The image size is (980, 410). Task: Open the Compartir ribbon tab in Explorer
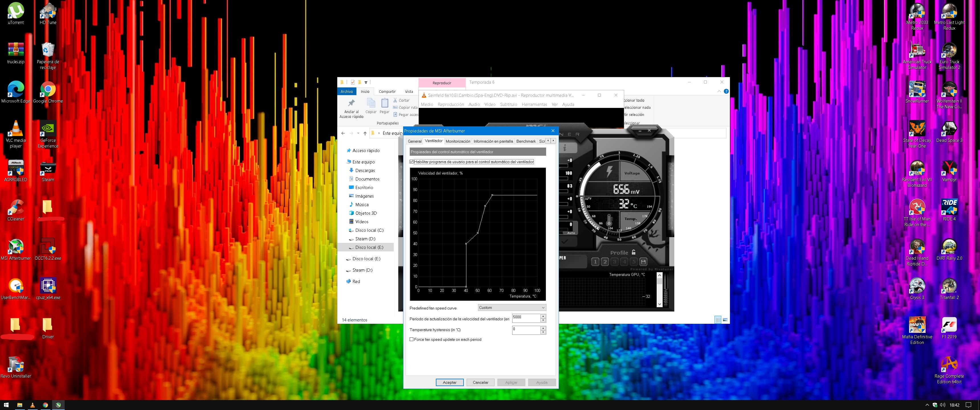tap(387, 91)
